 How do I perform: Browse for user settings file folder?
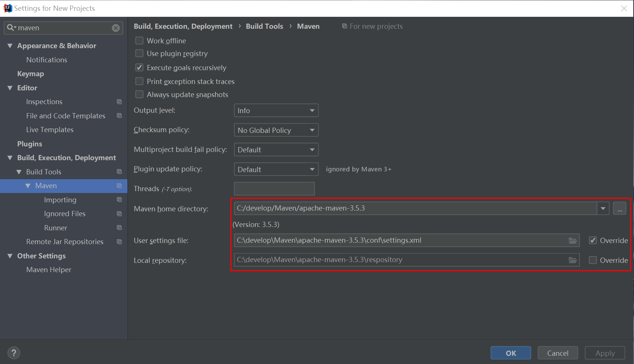point(572,240)
